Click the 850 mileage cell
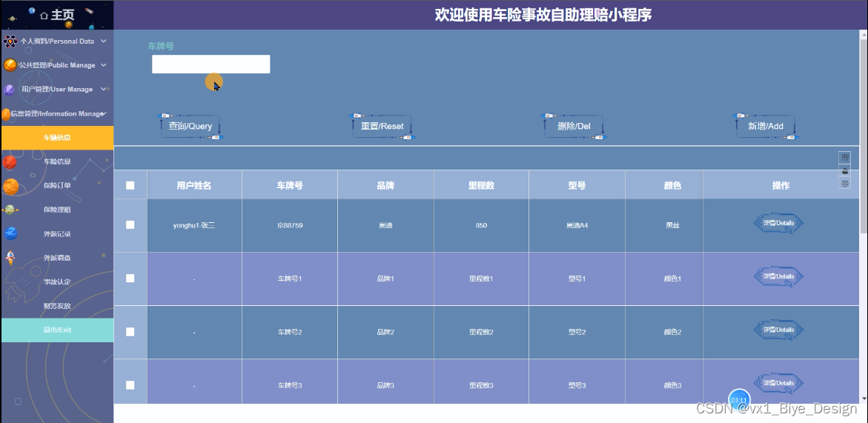The width and height of the screenshot is (868, 423). pyautogui.click(x=482, y=226)
